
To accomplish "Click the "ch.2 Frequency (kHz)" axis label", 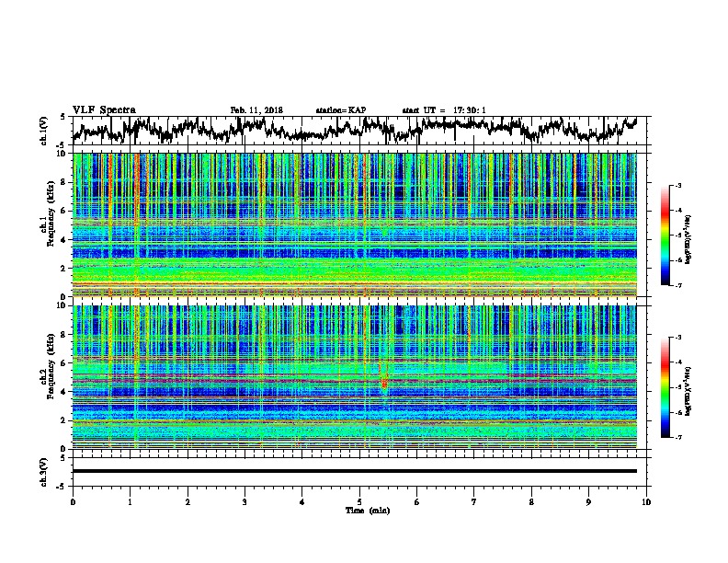I will [x=47, y=366].
